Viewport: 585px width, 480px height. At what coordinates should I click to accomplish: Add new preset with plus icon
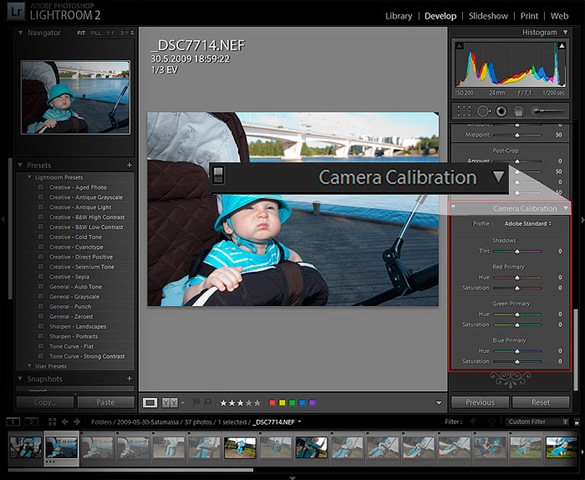[129, 165]
